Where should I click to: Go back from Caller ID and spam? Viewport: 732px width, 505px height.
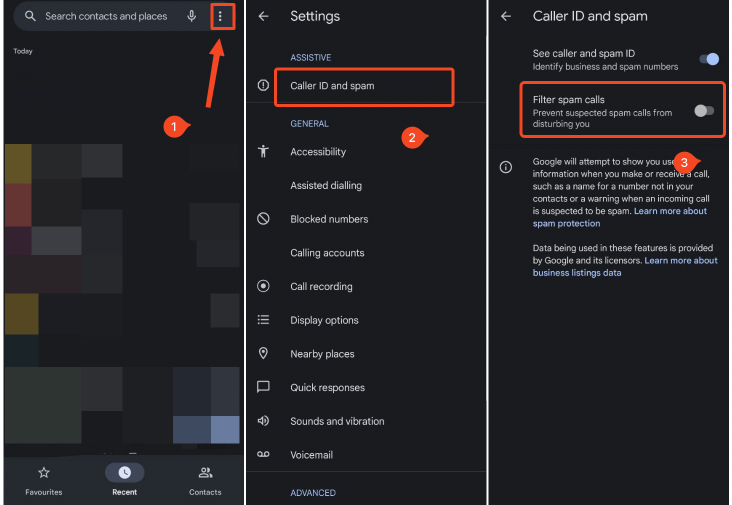[506, 16]
